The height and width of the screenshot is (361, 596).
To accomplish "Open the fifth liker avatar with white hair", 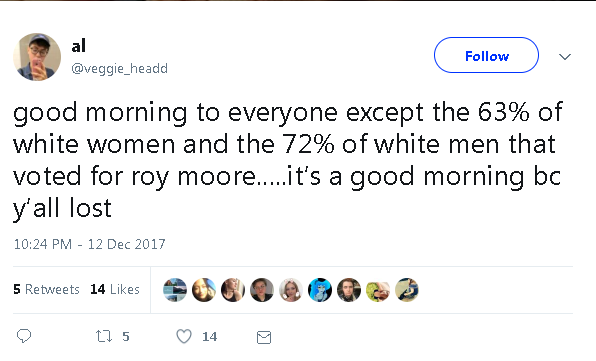I will click(x=291, y=290).
